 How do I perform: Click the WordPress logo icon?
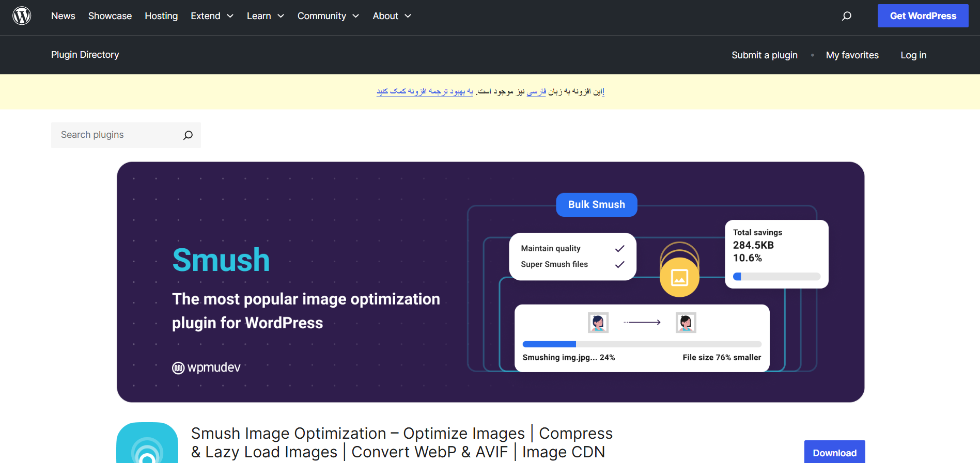tap(22, 16)
